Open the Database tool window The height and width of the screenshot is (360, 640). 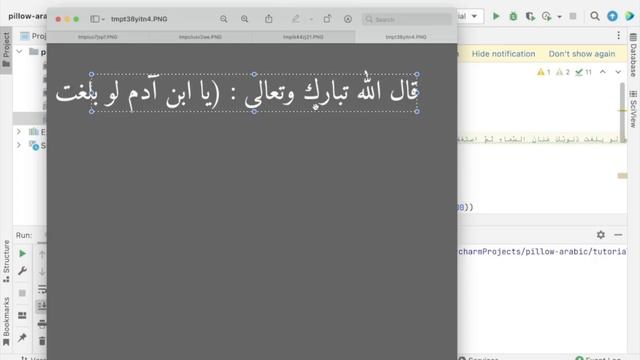[633, 55]
